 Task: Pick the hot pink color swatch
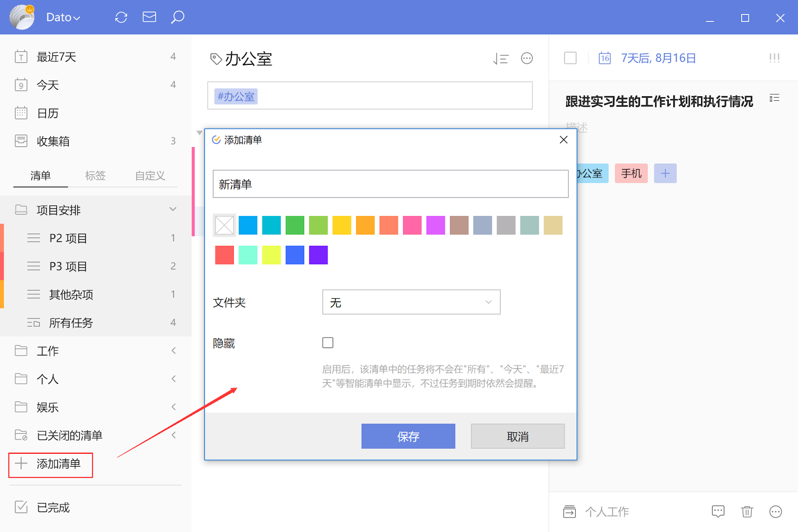(x=412, y=225)
